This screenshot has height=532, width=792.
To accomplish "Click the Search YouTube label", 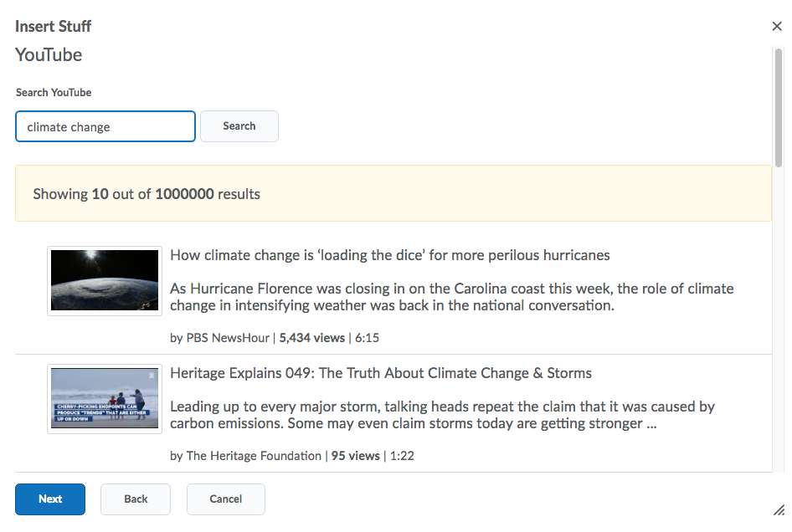I will pos(54,92).
